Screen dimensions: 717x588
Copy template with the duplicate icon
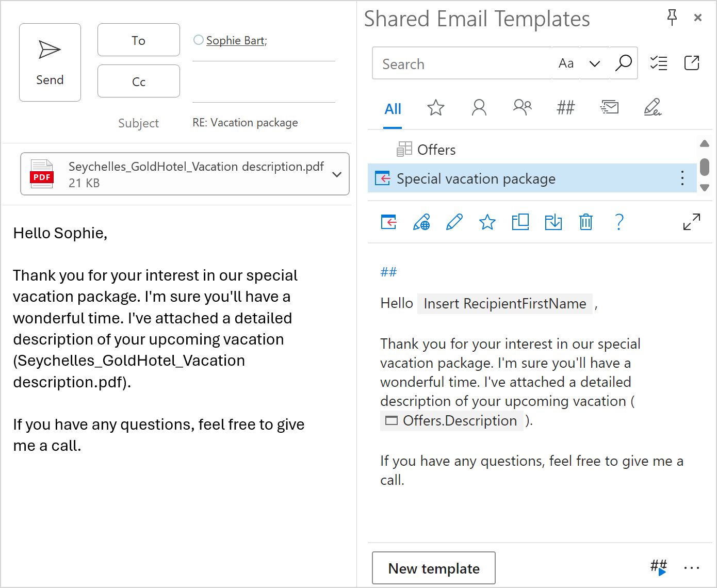click(520, 222)
